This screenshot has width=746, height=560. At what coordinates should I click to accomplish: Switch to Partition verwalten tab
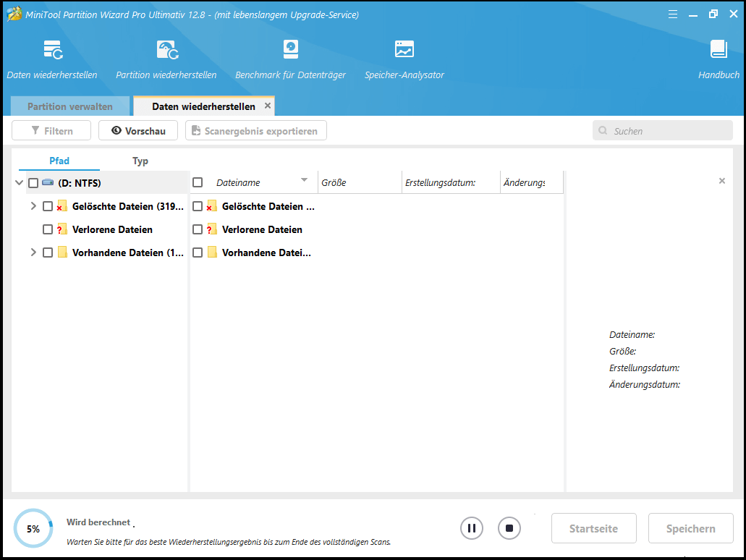70,106
